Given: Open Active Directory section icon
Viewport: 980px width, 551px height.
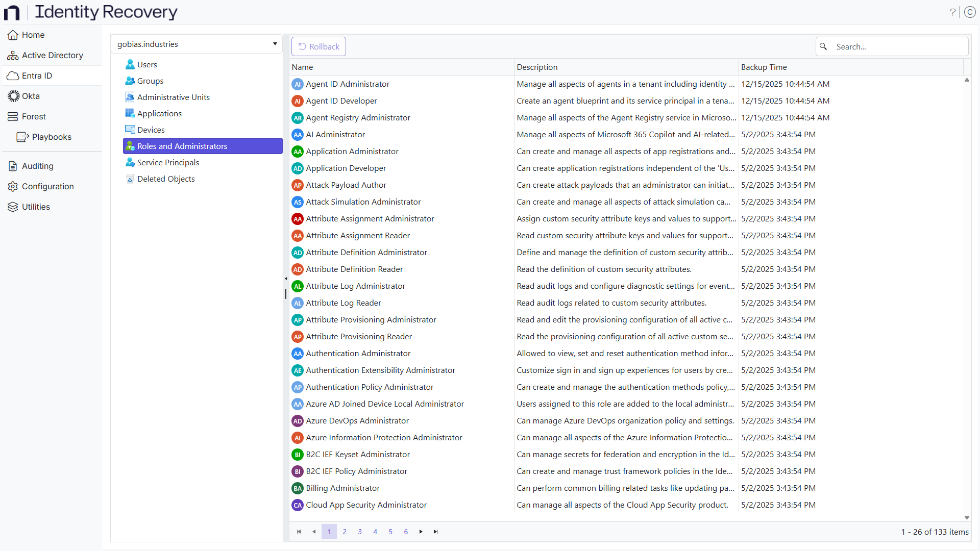Looking at the screenshot, I should tap(13, 56).
